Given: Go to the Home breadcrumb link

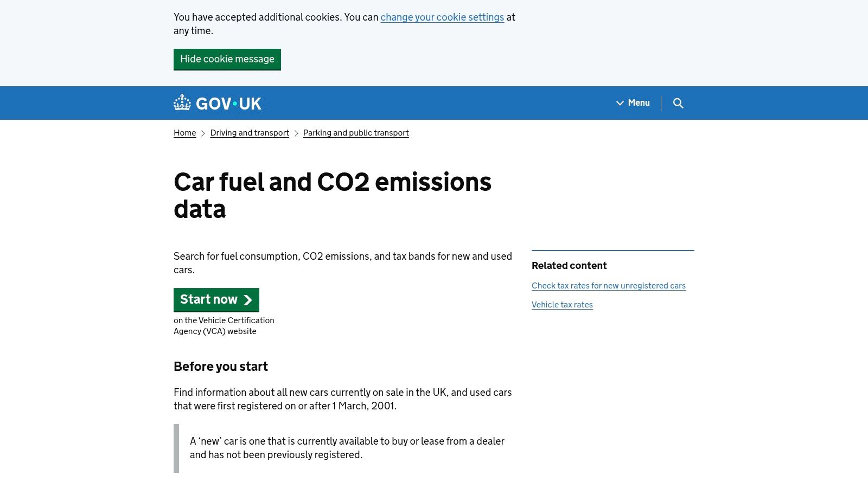Looking at the screenshot, I should pos(184,133).
